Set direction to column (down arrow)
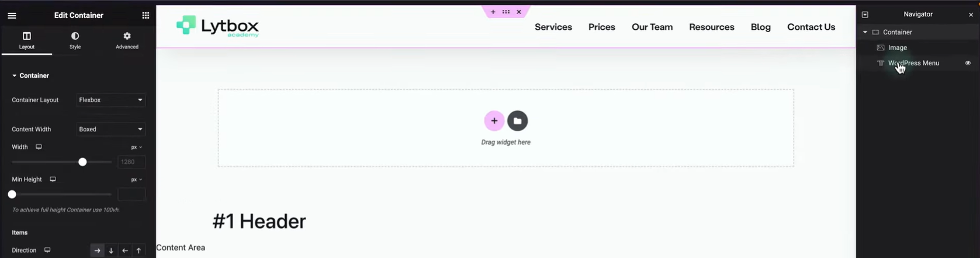The image size is (980, 258). tap(111, 250)
